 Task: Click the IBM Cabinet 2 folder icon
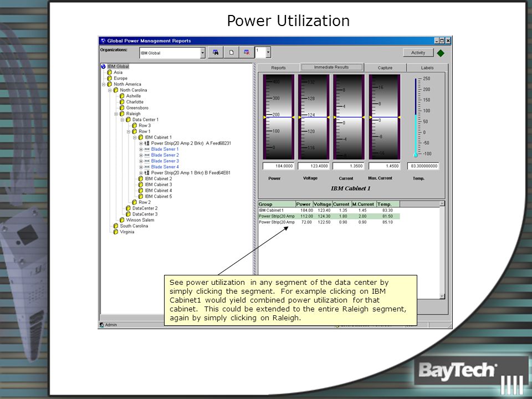pyautogui.click(x=141, y=179)
